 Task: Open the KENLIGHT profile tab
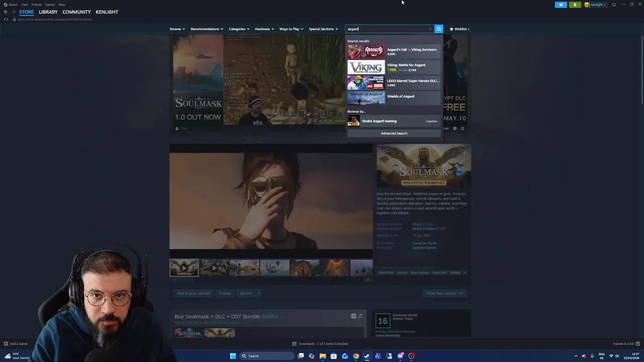tap(107, 12)
